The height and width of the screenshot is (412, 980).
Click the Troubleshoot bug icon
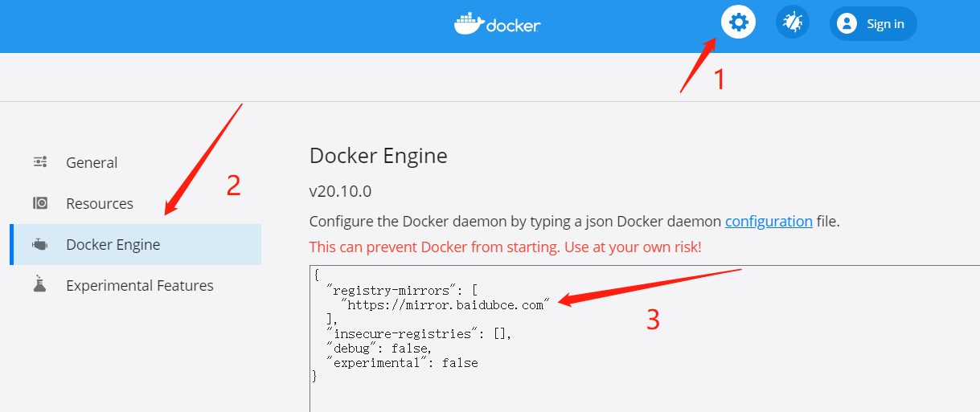[x=792, y=23]
